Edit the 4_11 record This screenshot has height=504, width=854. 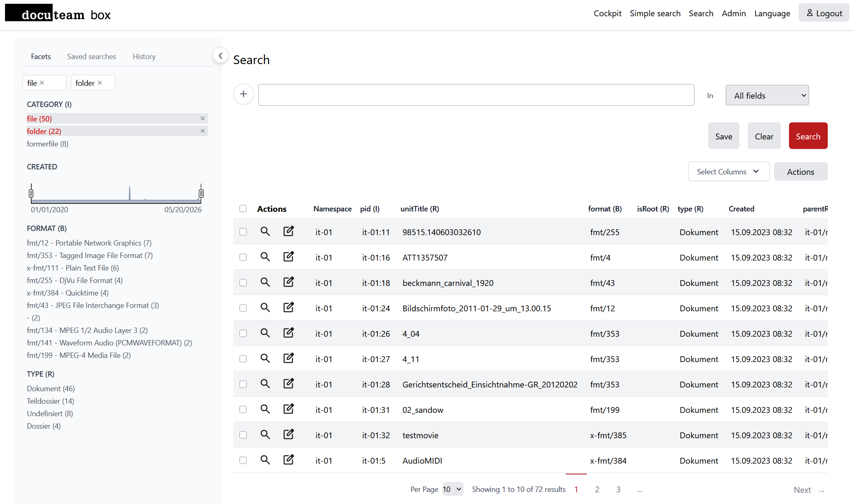[289, 358]
